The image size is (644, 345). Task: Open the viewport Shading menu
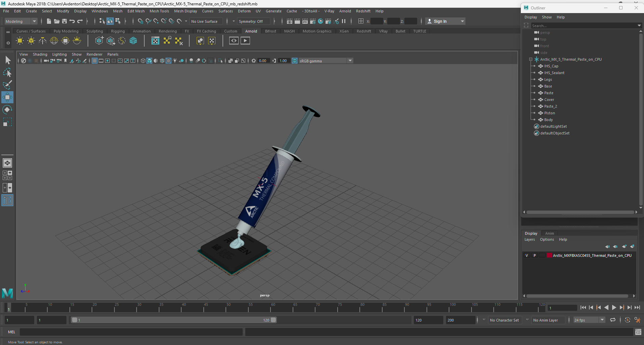40,54
